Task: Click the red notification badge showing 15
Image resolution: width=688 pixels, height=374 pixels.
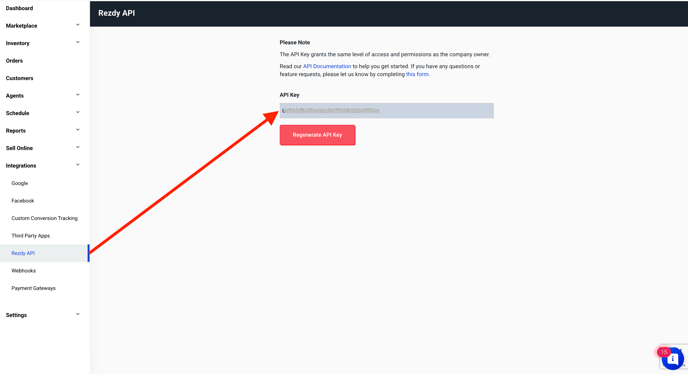Action: (663, 352)
